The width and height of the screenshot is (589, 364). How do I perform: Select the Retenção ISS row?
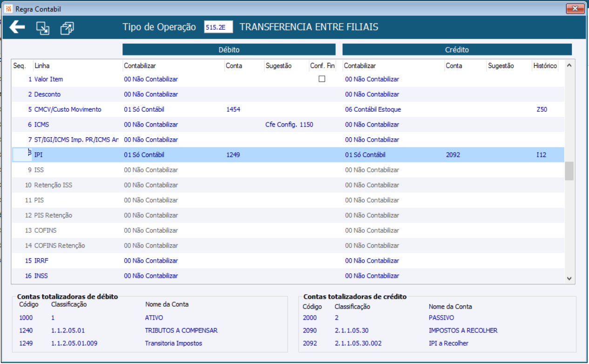pos(288,185)
